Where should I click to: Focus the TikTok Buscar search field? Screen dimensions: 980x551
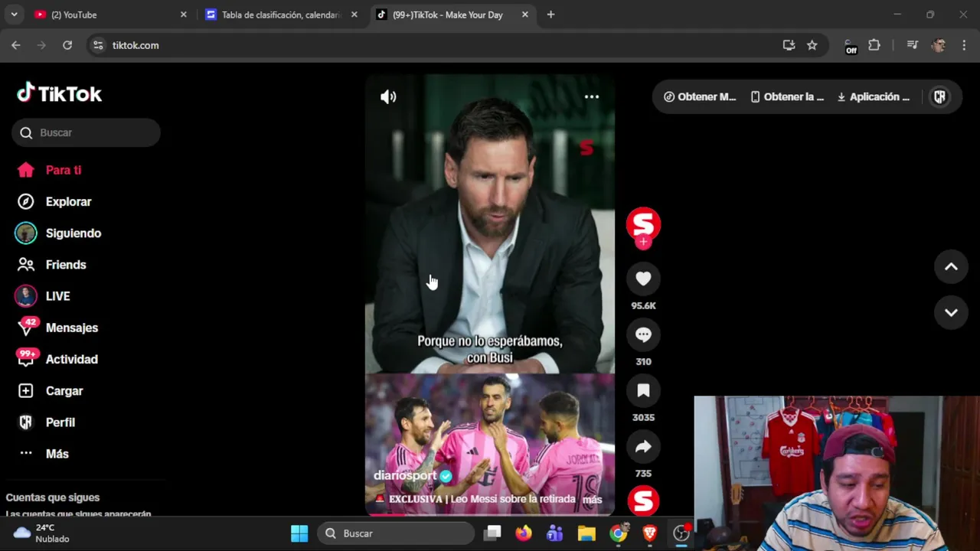[86, 132]
